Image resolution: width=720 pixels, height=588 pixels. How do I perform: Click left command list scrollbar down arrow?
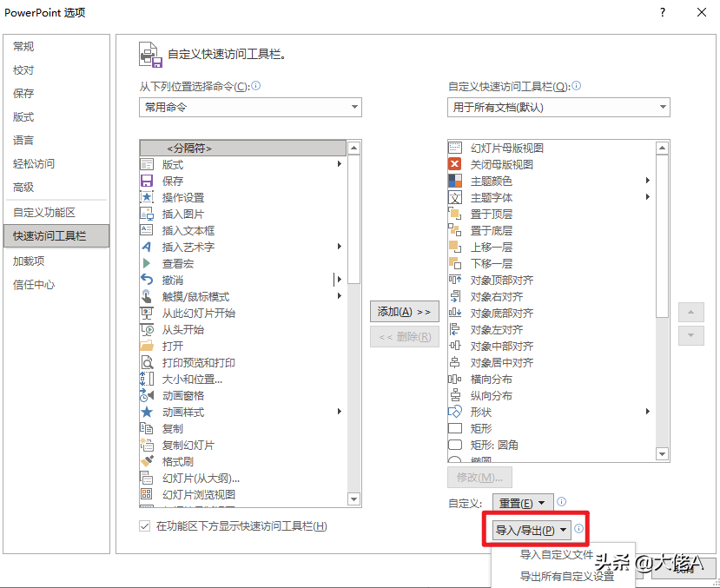coord(353,499)
